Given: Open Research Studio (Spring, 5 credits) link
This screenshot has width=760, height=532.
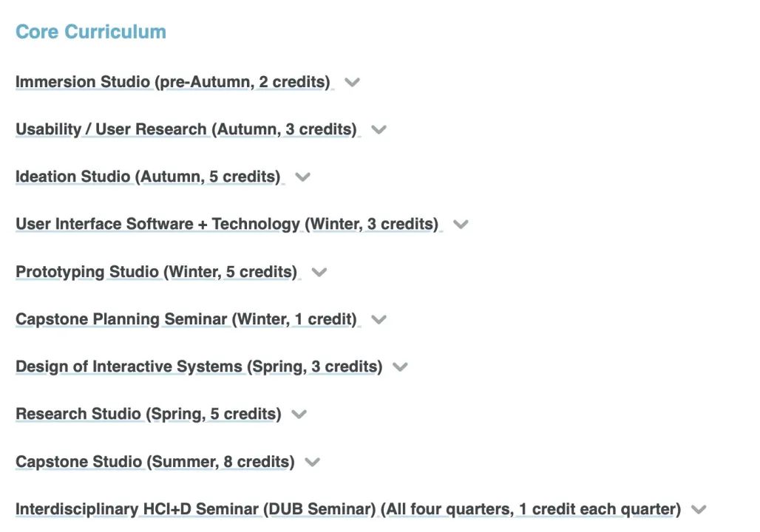Looking at the screenshot, I should pyautogui.click(x=149, y=415).
